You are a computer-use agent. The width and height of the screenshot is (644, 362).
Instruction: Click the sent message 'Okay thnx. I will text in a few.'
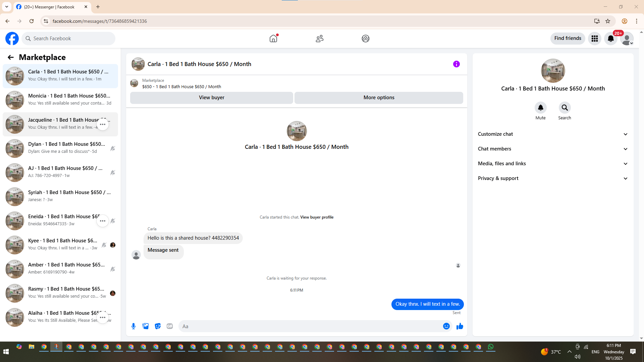pyautogui.click(x=428, y=304)
